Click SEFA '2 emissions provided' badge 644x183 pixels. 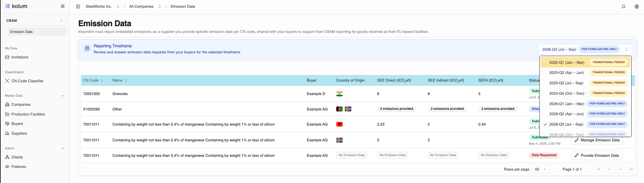[498, 109]
